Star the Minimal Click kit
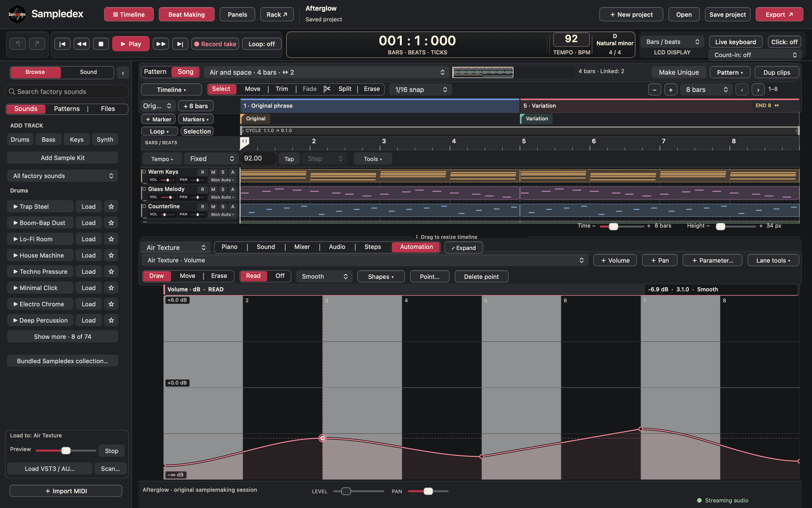 tap(111, 288)
